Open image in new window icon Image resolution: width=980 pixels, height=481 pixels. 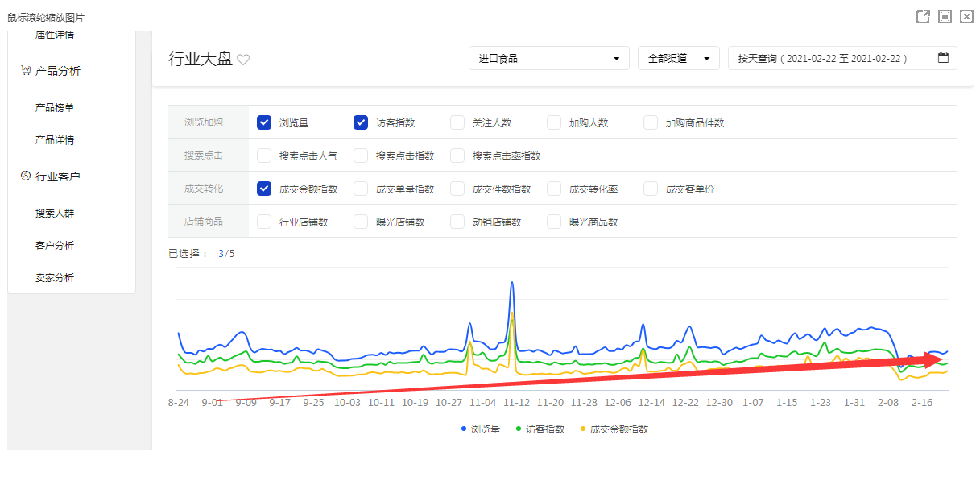923,17
